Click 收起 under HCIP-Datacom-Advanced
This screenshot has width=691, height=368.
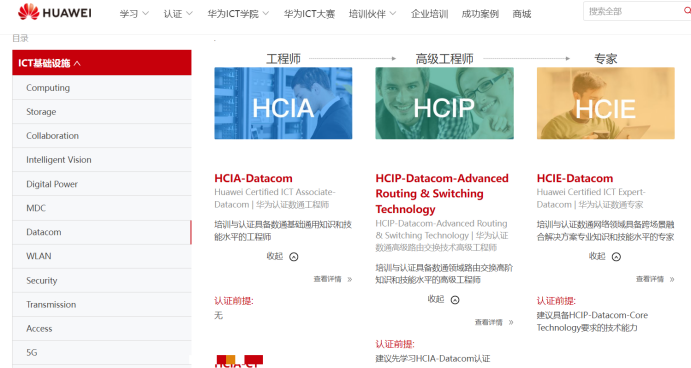(436, 299)
